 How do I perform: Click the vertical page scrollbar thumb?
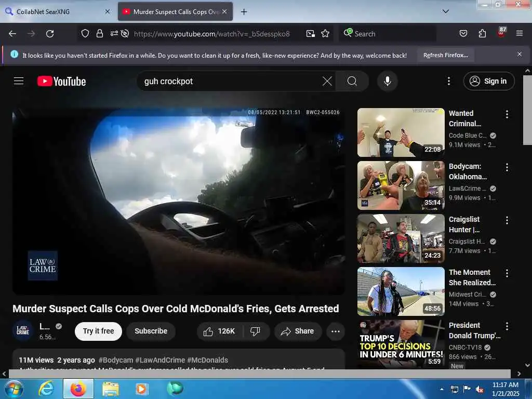[527, 111]
